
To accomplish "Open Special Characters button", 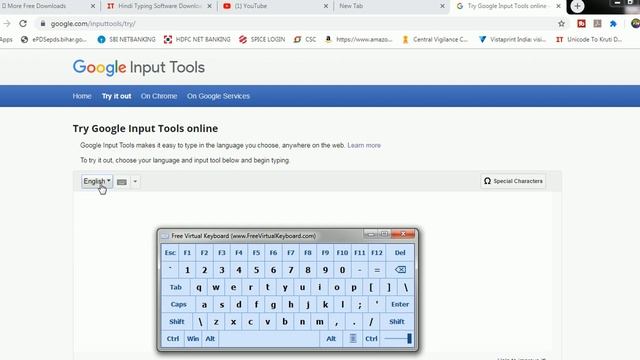I will [513, 181].
